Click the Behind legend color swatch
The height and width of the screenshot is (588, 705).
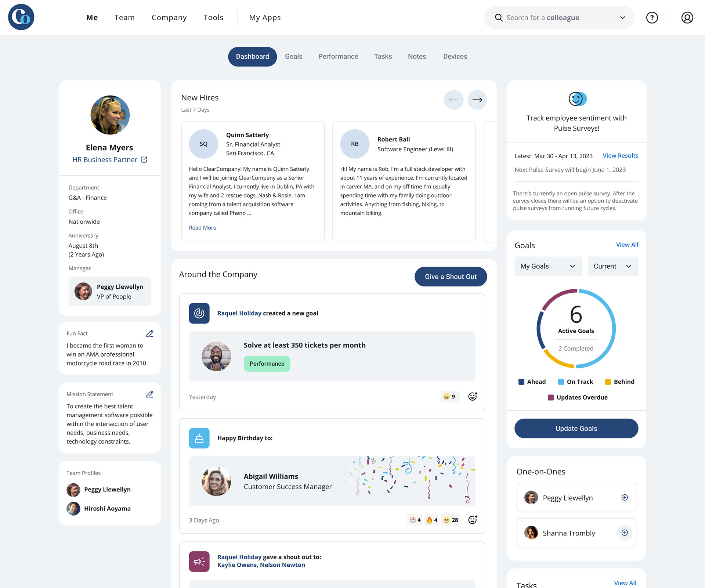[608, 382]
